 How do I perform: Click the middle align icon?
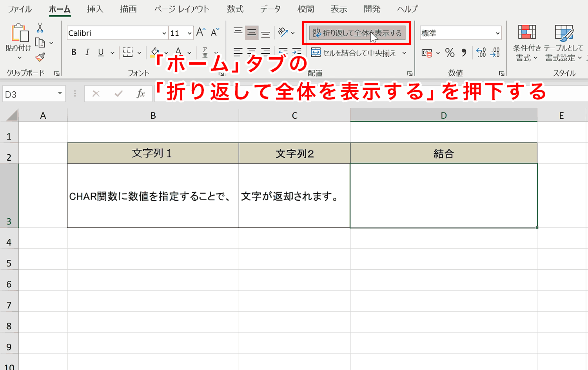(x=252, y=33)
